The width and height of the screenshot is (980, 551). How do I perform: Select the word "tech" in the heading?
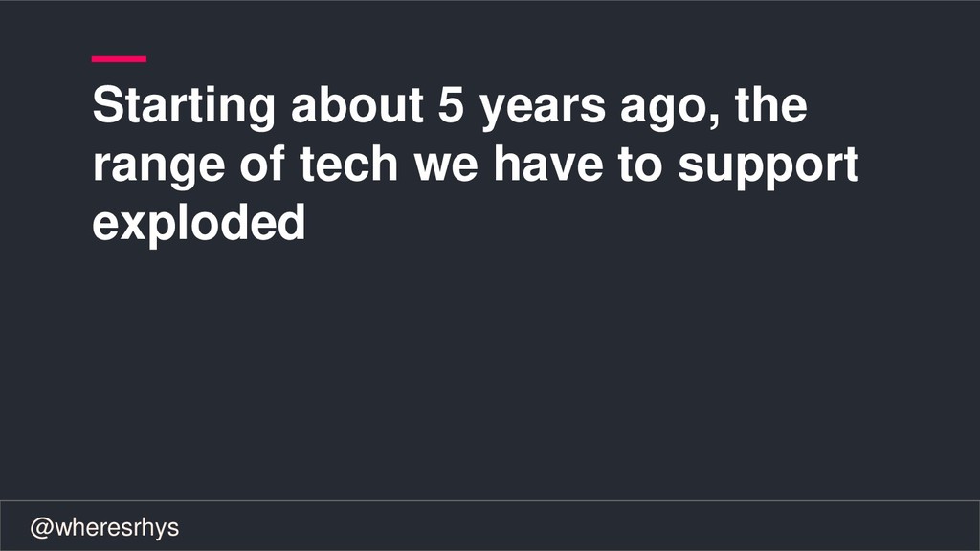pyautogui.click(x=348, y=164)
